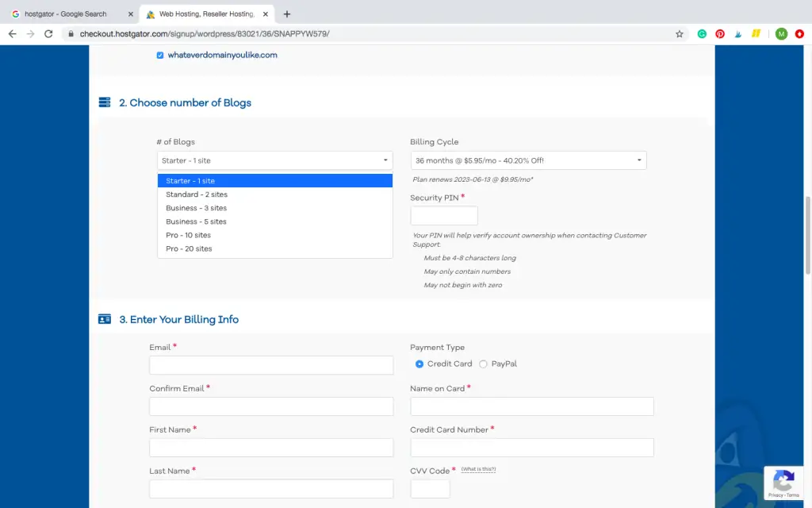Viewport: 812px width, 508px height.
Task: Click the First Name input field
Action: click(271, 448)
